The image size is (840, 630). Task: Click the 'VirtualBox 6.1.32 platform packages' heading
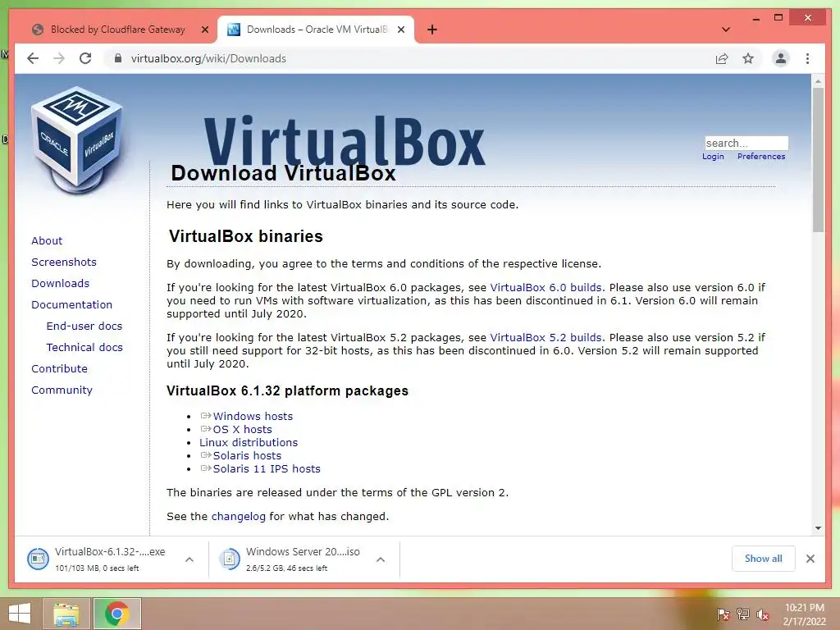click(287, 391)
